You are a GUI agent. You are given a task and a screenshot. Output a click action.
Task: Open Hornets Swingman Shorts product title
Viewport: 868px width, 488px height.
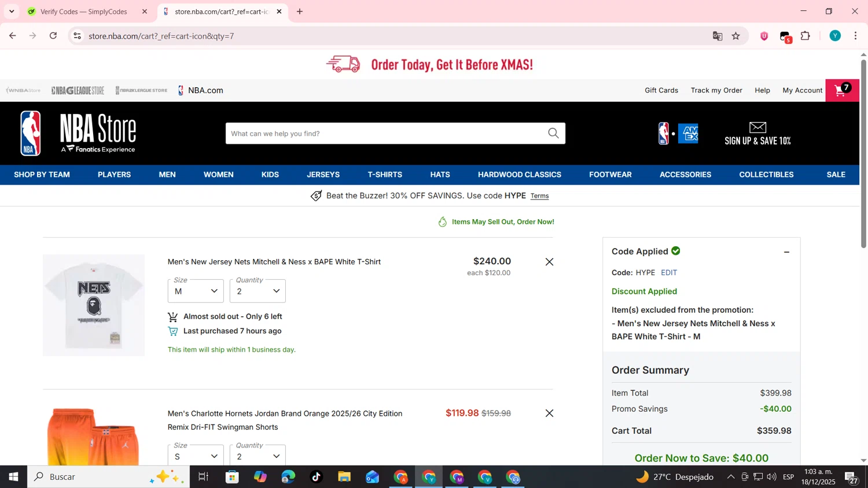pyautogui.click(x=285, y=420)
